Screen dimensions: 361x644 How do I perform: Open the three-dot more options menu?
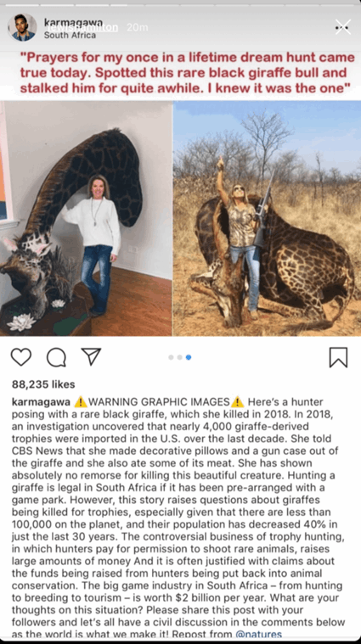[341, 28]
